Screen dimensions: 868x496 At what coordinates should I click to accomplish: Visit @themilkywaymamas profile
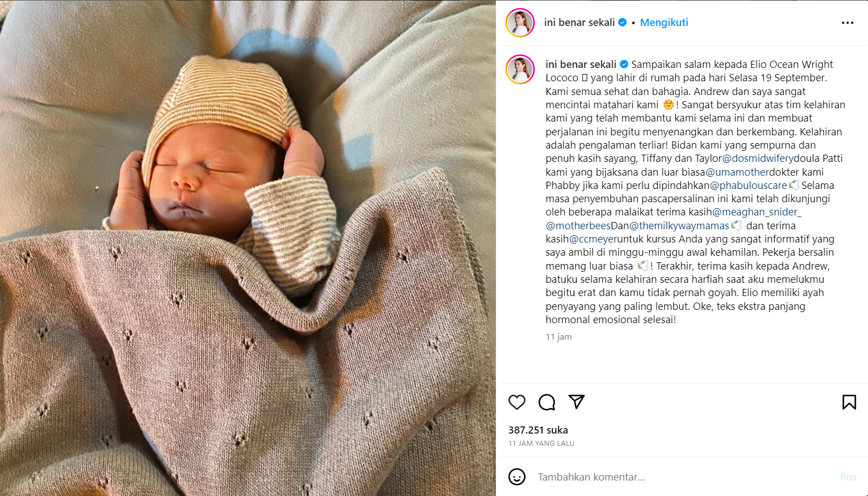click(679, 226)
